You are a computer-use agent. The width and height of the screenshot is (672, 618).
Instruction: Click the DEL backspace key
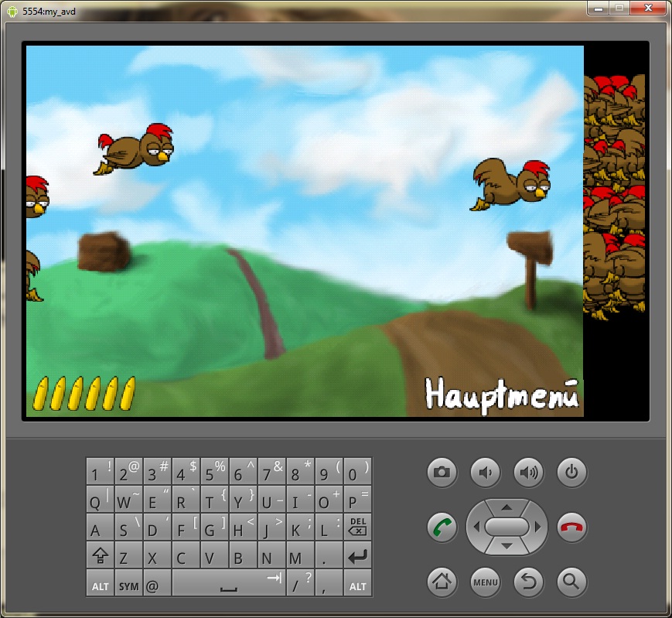pyautogui.click(x=357, y=528)
